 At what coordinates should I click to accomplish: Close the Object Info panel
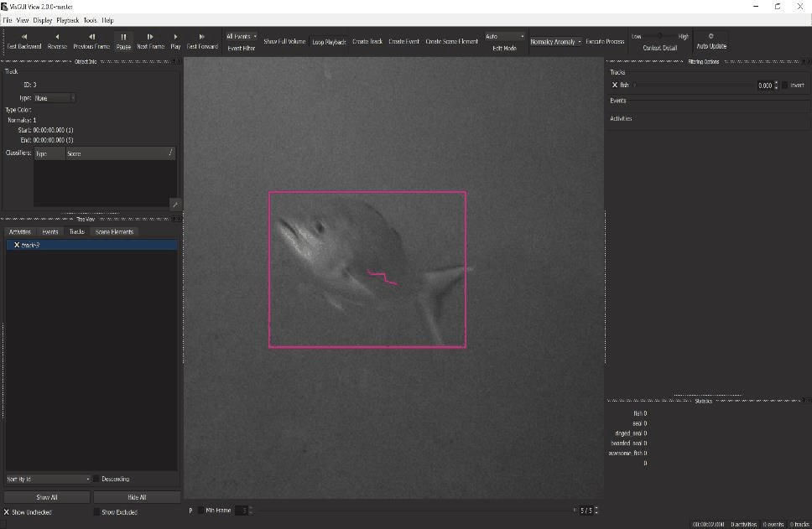tap(179, 61)
